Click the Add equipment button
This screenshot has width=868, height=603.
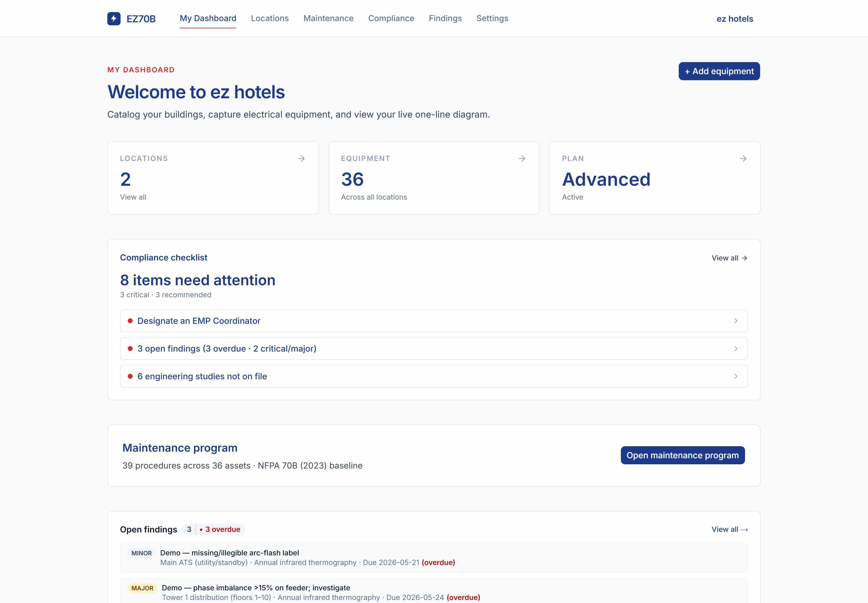click(719, 71)
